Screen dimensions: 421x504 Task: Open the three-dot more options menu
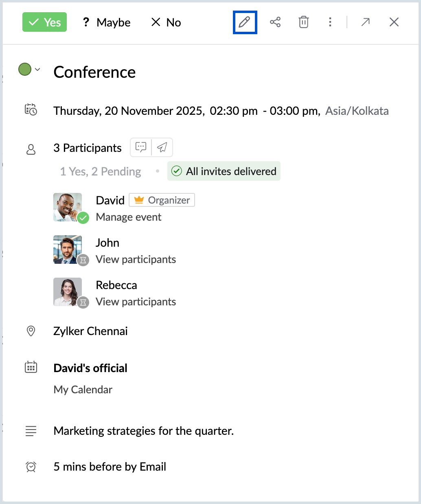tap(330, 22)
